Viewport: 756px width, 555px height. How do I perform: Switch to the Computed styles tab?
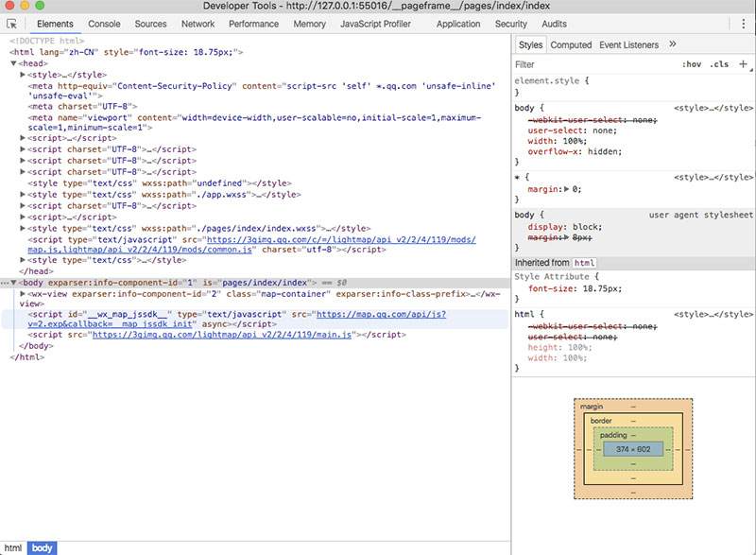click(x=571, y=44)
